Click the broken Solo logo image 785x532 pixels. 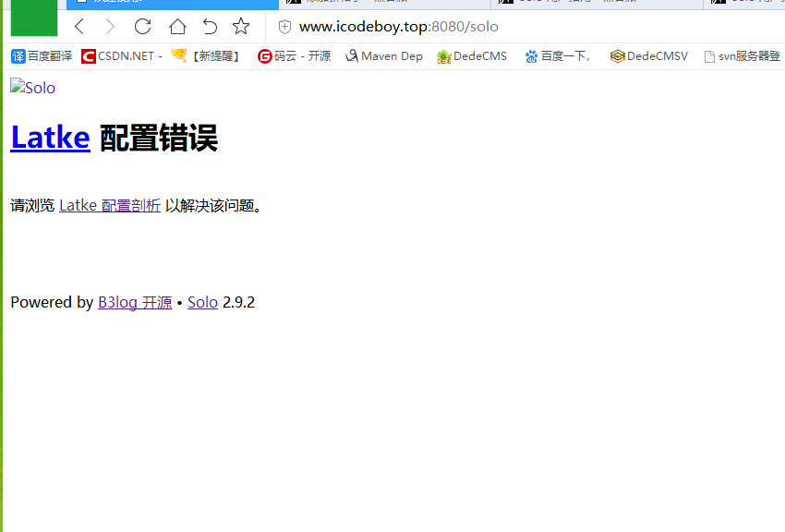pyautogui.click(x=32, y=87)
